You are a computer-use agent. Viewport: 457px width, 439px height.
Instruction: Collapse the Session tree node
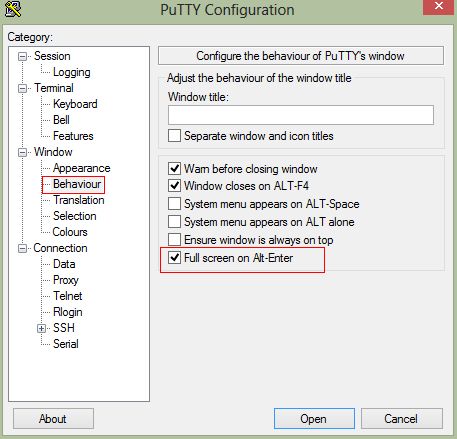(x=22, y=56)
